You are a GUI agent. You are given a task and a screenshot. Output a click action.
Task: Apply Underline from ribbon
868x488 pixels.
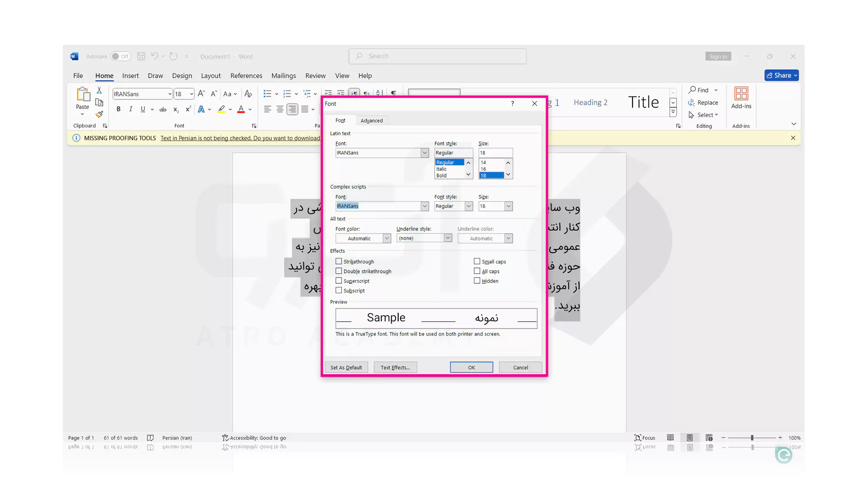click(x=143, y=109)
